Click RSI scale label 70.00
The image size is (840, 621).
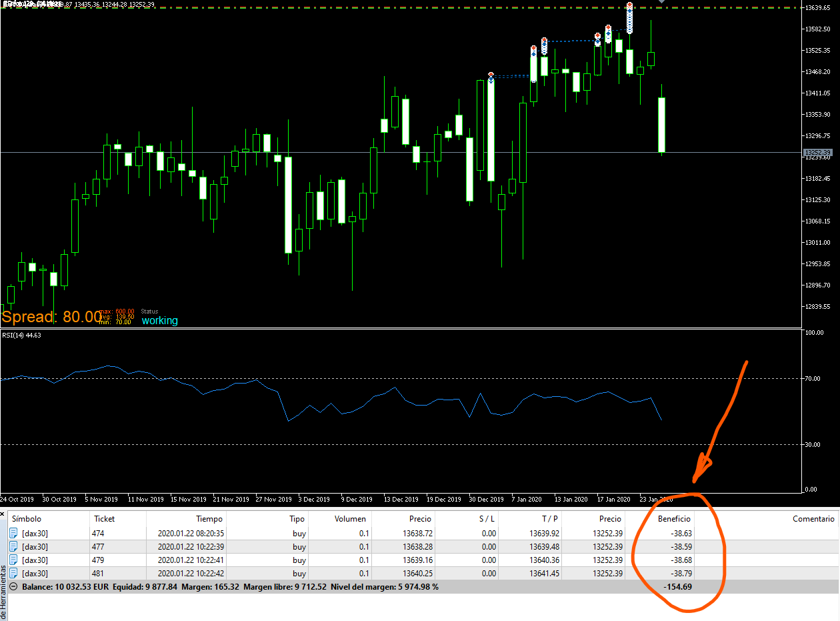coord(812,378)
